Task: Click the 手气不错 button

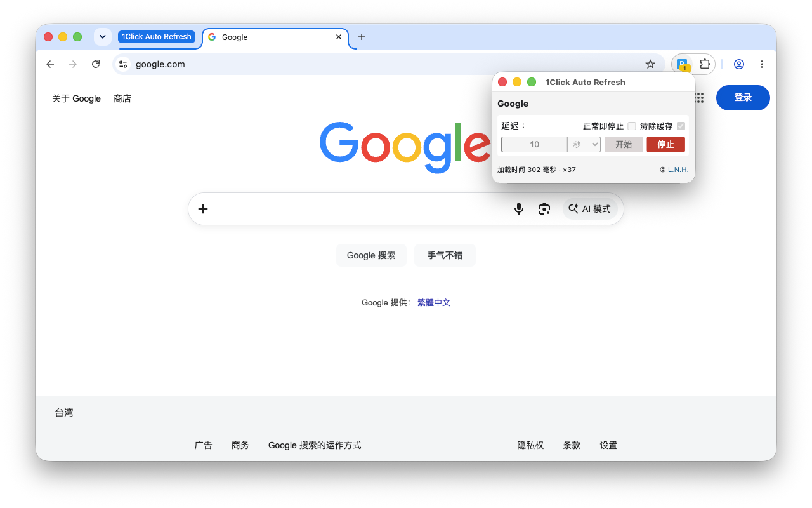Action: (x=445, y=255)
